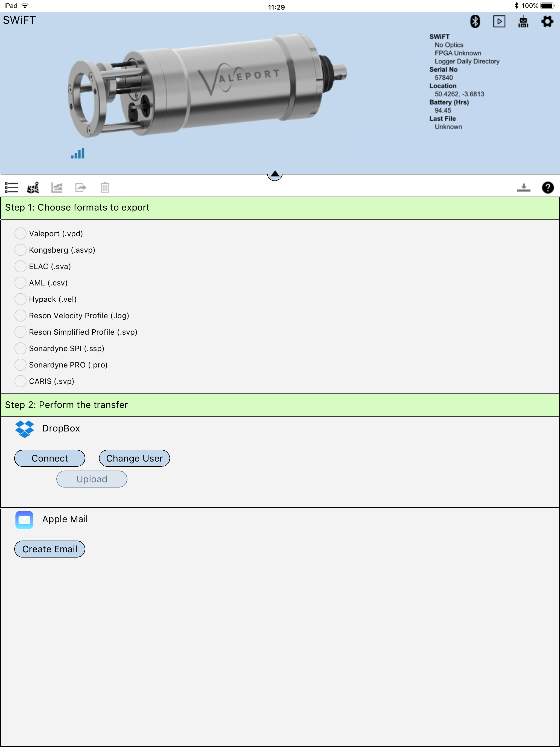Tap the Valeport SWiFT instrument image

pos(207,85)
